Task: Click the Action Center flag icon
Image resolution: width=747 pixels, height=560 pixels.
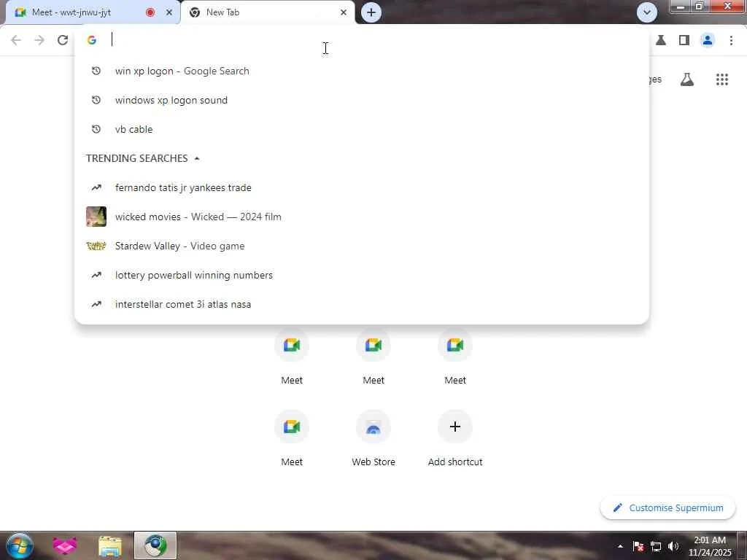Action: [638, 546]
